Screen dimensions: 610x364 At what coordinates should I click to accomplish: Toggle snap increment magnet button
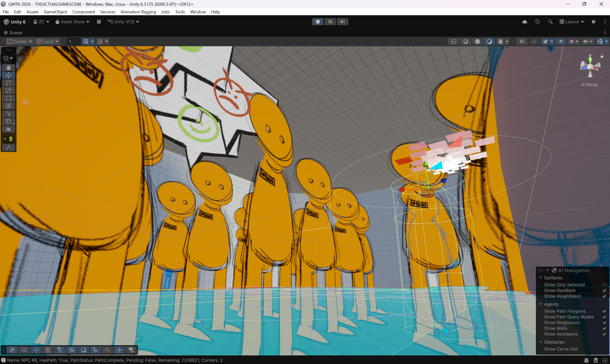100,41
